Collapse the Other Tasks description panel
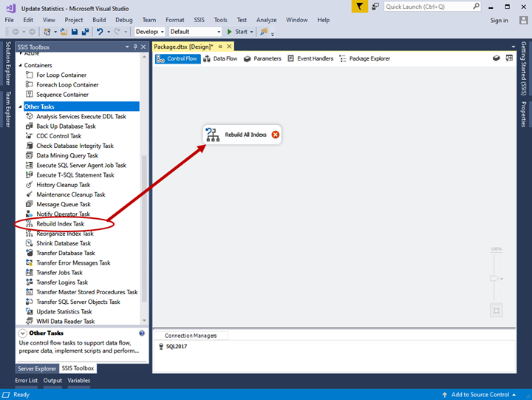Screen dimensions: 532x400 (22, 333)
